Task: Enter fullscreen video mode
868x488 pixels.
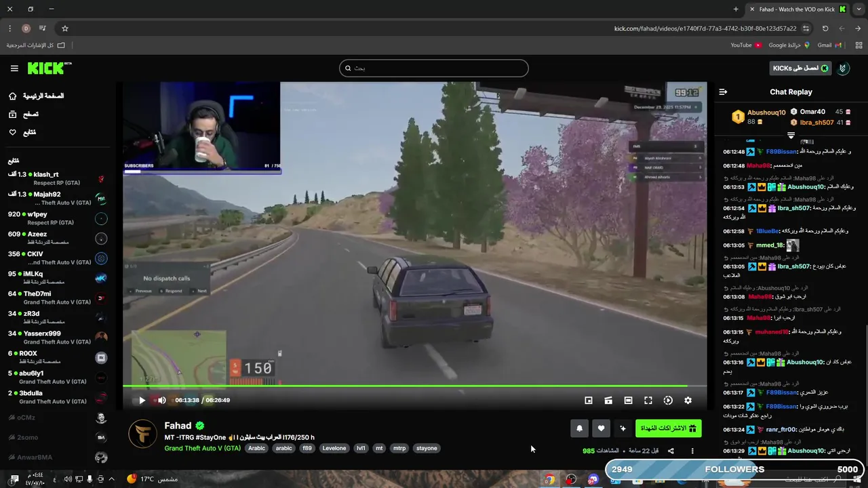Action: tap(648, 401)
